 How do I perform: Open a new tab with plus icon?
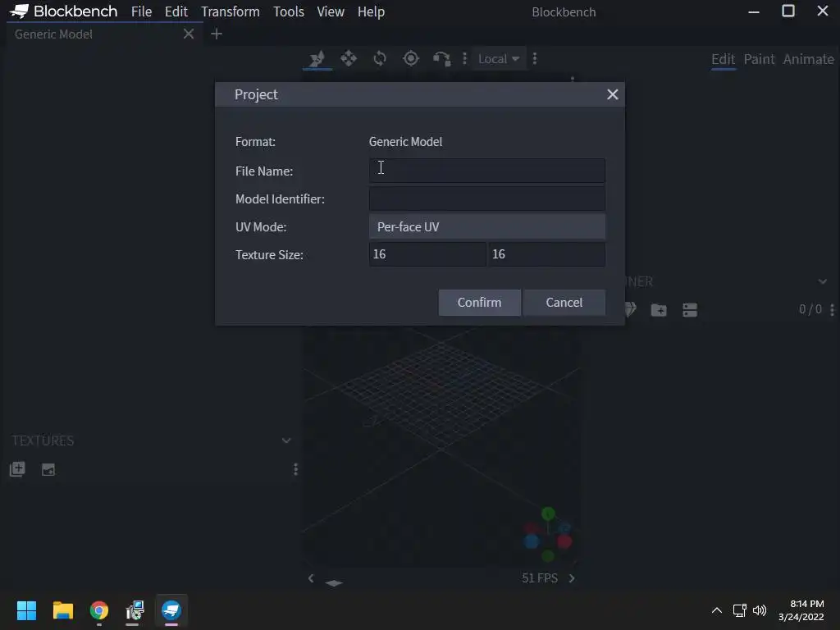[x=217, y=34]
